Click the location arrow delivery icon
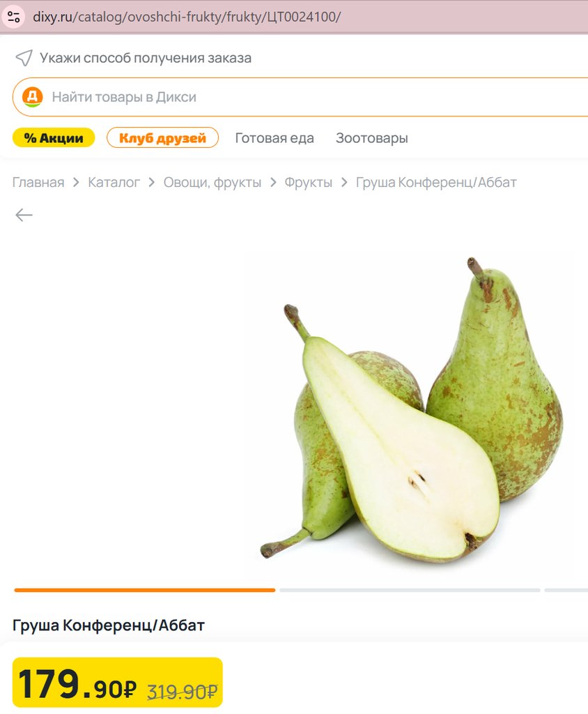This screenshot has width=588, height=714. coord(24,58)
